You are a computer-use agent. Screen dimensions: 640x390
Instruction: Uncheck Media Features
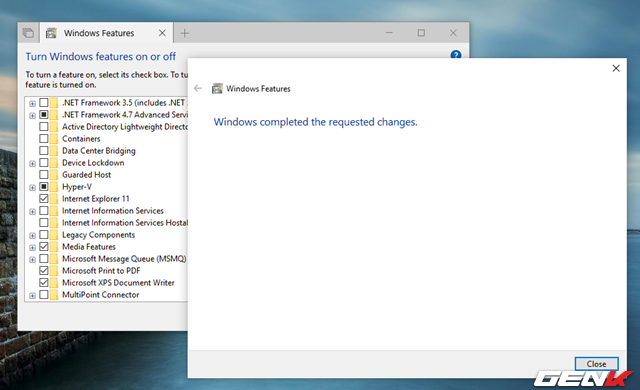[44, 246]
